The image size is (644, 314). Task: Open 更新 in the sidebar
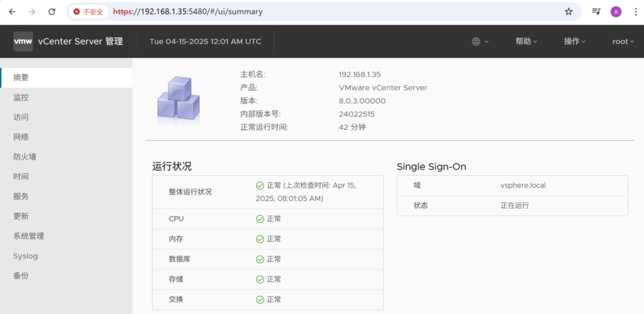pos(66,216)
